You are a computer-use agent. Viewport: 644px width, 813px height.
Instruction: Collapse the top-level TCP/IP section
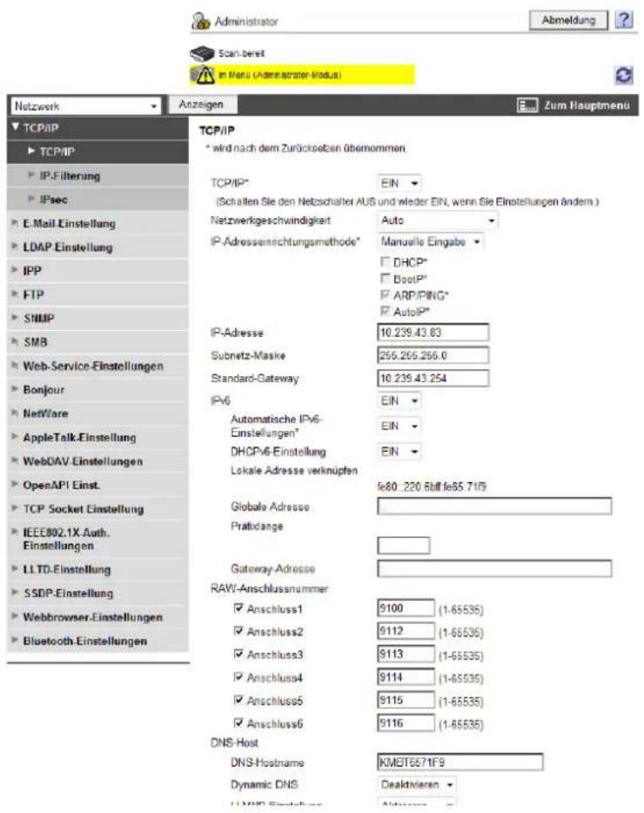97,128
